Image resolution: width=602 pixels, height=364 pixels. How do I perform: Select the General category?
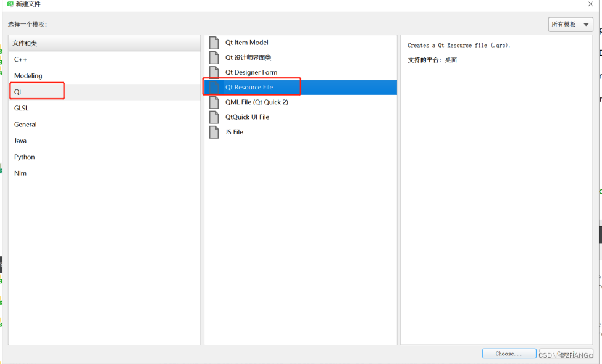pos(104,124)
